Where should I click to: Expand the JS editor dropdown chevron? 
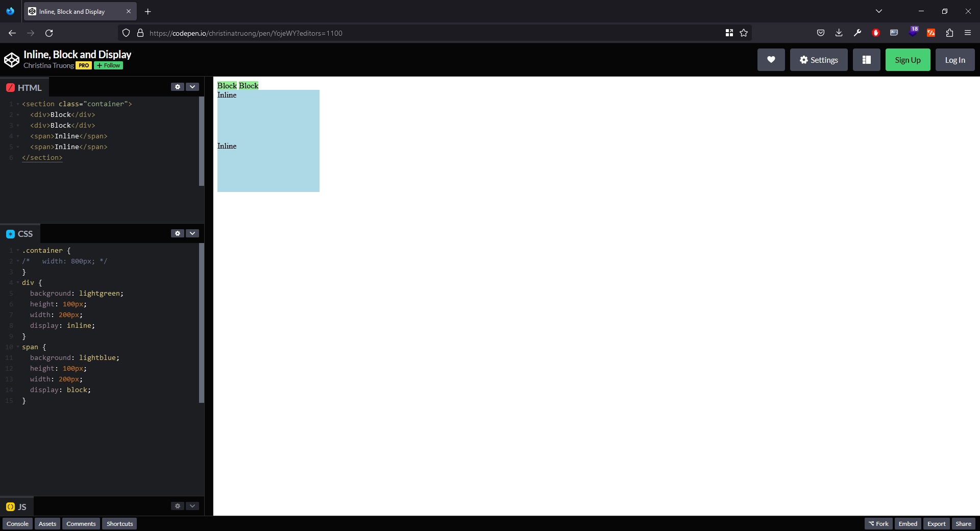coord(192,506)
